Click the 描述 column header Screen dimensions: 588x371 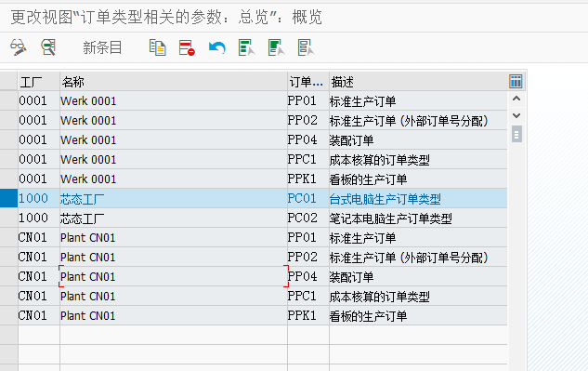(x=418, y=82)
